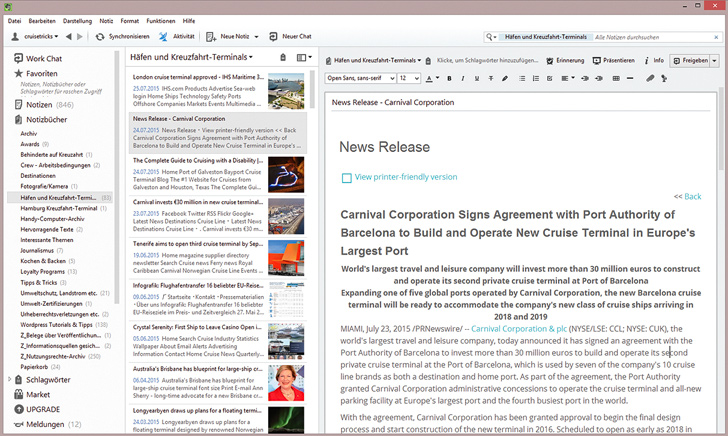Open the Neue Notiz dropdown arrow
728x436 pixels.
256,37
